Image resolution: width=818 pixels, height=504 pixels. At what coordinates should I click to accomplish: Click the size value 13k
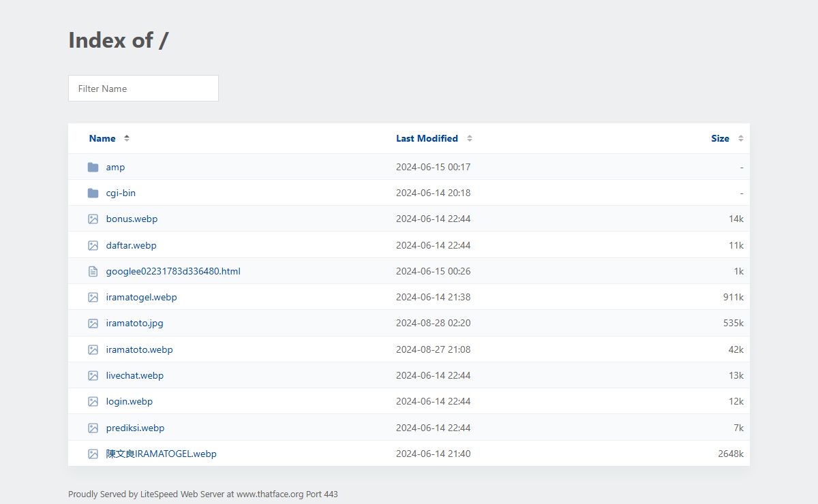pos(736,376)
